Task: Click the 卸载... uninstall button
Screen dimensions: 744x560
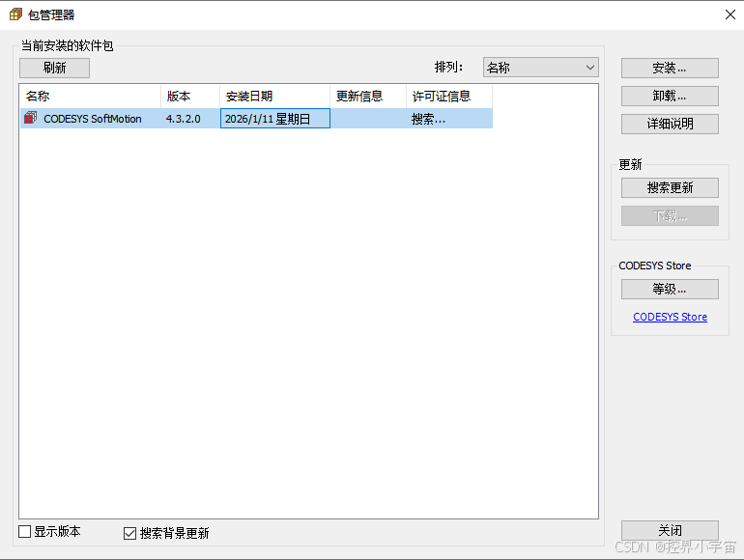Action: point(670,97)
